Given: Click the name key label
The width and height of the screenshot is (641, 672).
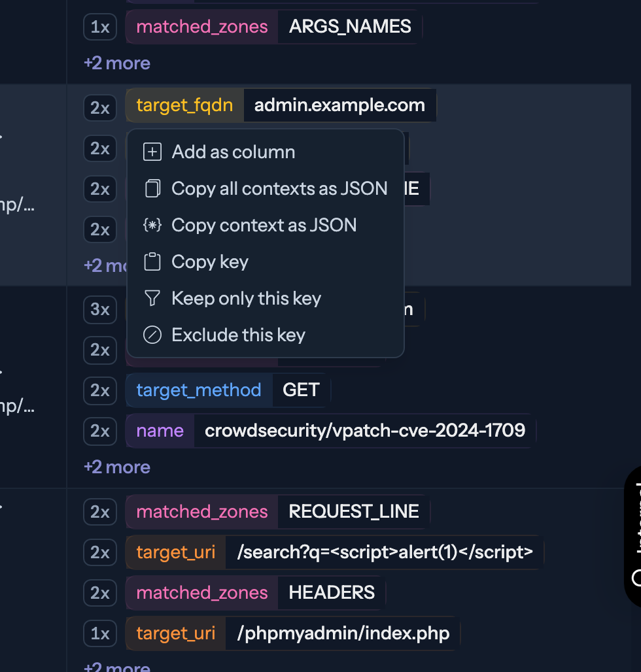Looking at the screenshot, I should [160, 431].
